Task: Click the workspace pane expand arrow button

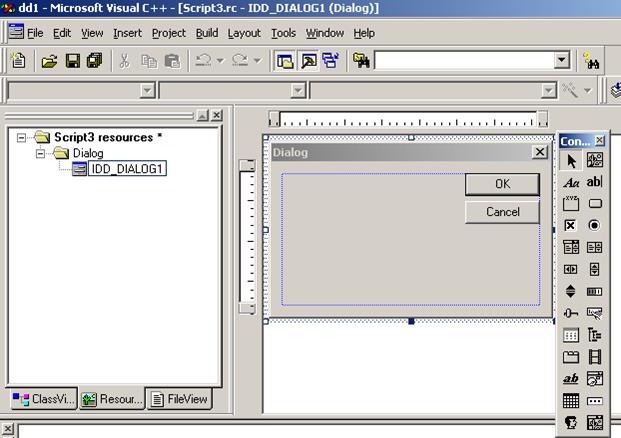Action: tap(202, 116)
